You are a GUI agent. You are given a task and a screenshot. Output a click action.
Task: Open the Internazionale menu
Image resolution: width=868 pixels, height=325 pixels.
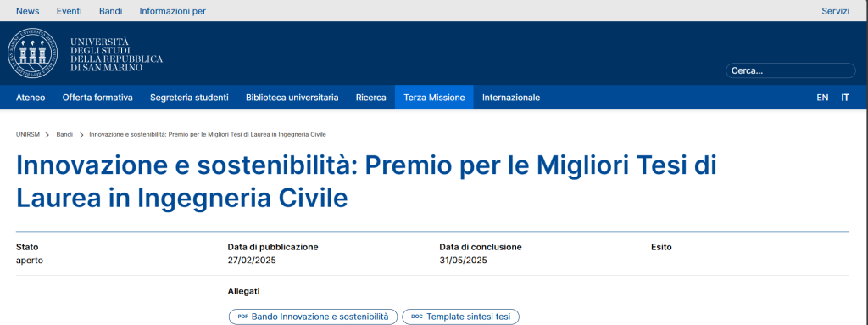tap(511, 98)
